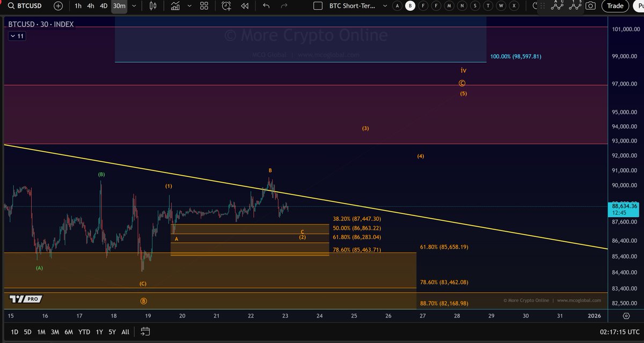Screen dimensions: 644x343
Task: Select the orange (3) wave label
Action: point(365,129)
